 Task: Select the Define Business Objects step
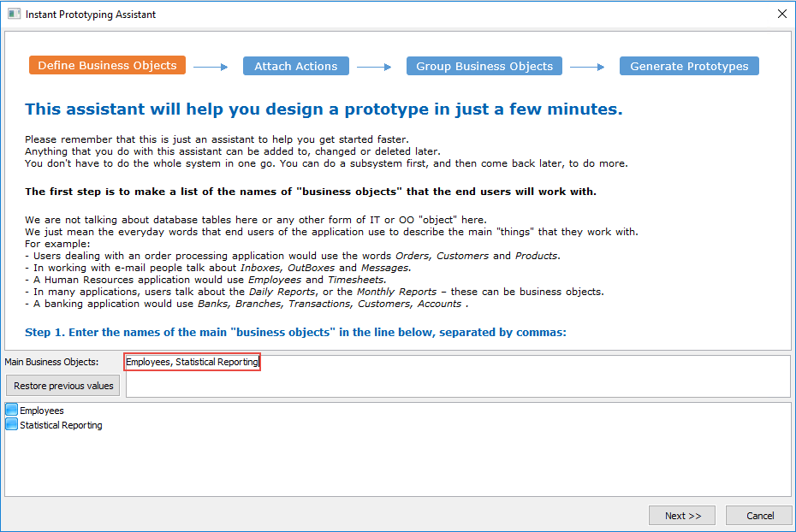107,65
